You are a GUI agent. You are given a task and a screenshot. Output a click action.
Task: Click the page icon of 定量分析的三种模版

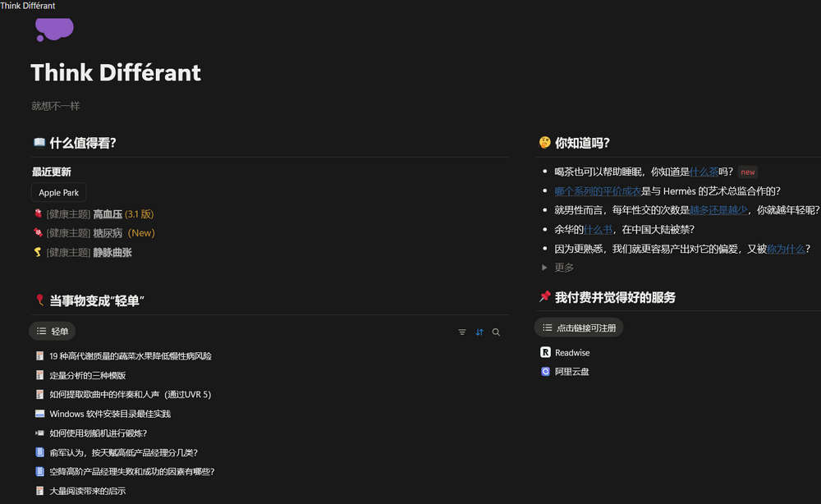coord(39,375)
